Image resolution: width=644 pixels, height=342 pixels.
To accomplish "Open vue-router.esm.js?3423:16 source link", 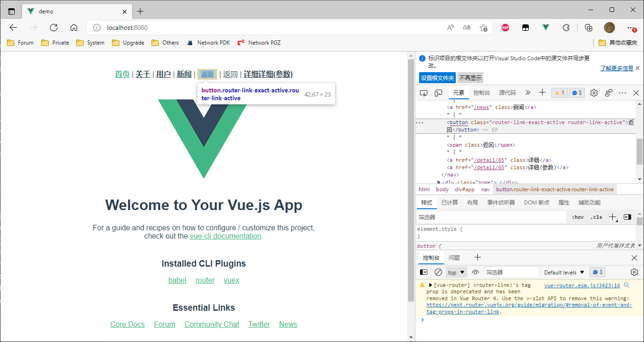I will [582, 285].
